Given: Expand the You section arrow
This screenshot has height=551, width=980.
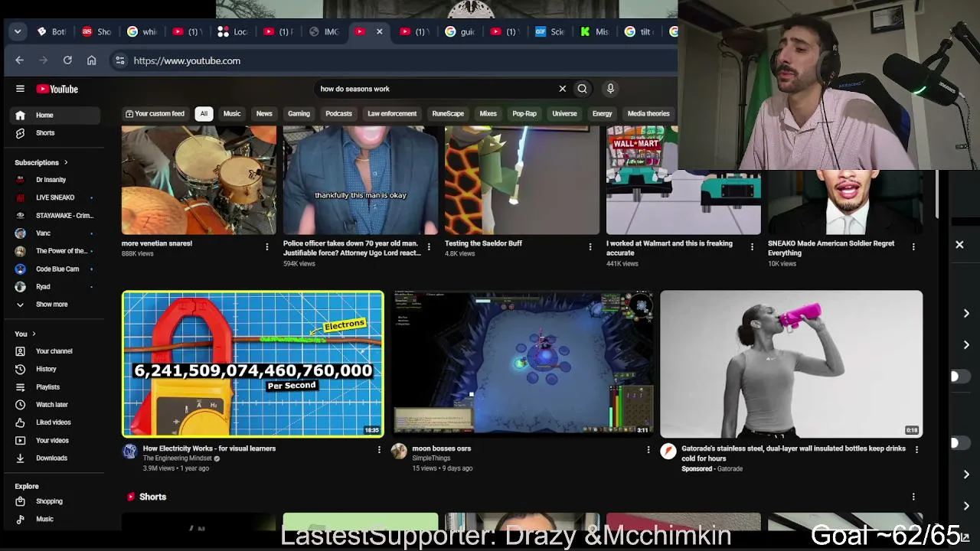Looking at the screenshot, I should (34, 334).
